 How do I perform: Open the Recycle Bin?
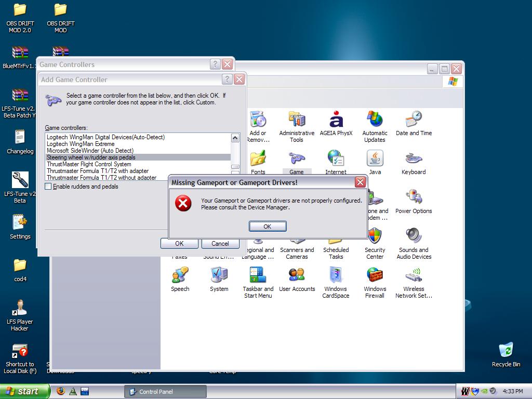point(506,354)
